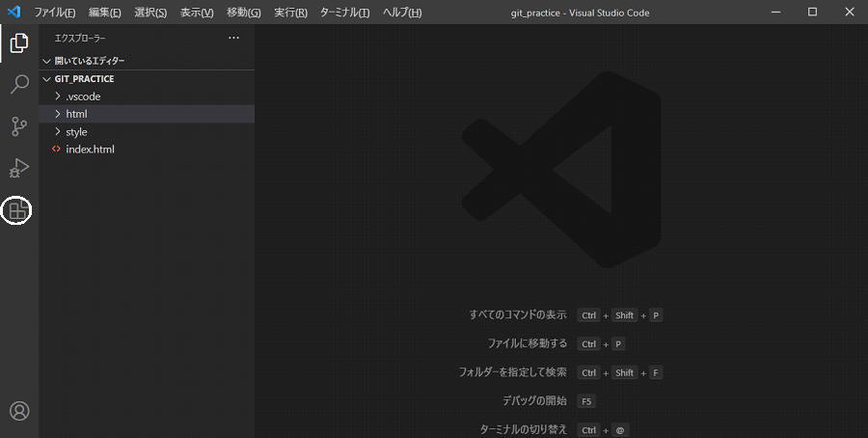Click the フォルダーを指定して検索 hint text

pos(512,372)
